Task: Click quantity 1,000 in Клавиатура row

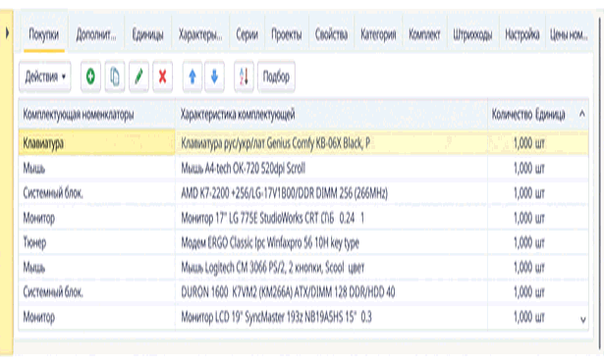Action: pyautogui.click(x=522, y=143)
